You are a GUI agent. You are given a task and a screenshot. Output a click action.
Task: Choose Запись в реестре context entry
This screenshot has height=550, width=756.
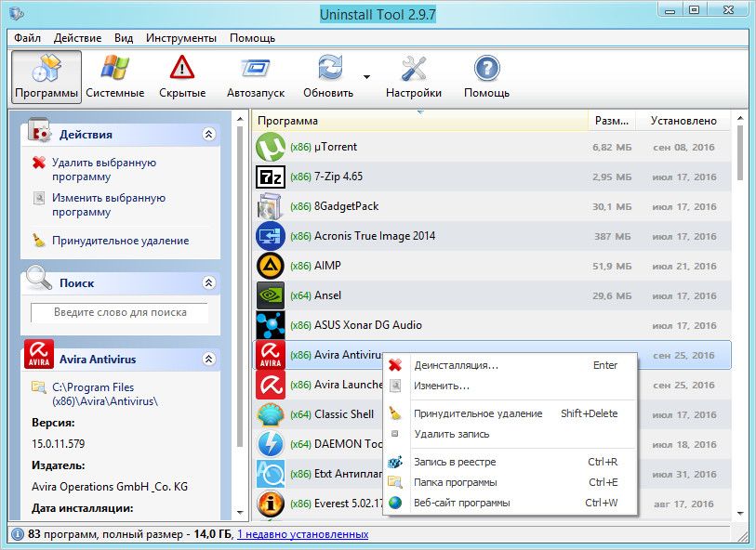pos(511,462)
